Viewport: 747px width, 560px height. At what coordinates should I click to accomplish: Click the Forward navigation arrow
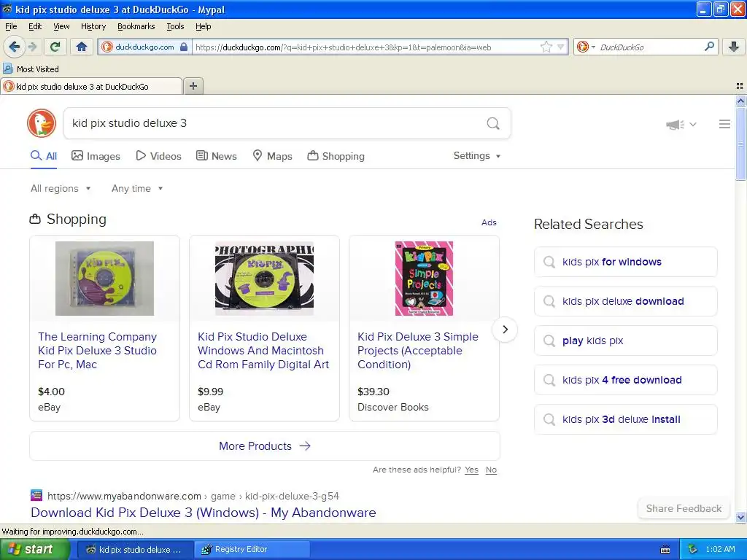click(x=33, y=47)
